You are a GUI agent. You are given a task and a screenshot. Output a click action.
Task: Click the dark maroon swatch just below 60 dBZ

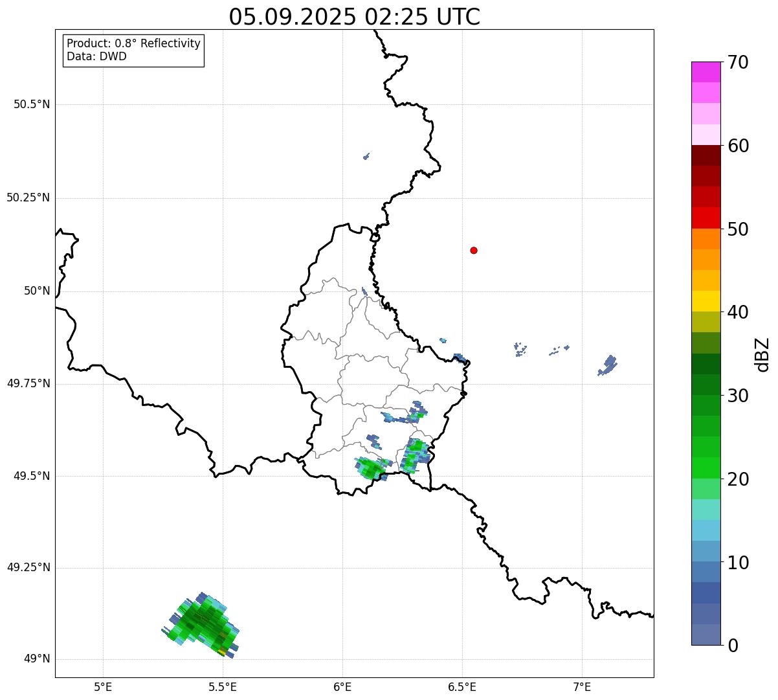[x=706, y=155]
